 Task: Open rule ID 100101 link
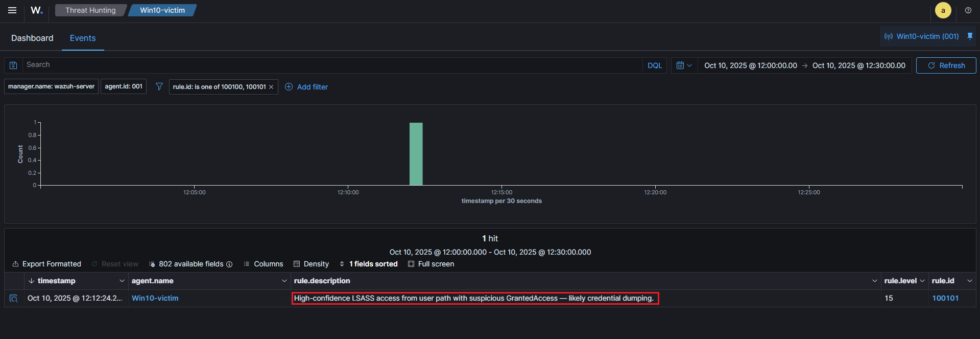pos(945,298)
